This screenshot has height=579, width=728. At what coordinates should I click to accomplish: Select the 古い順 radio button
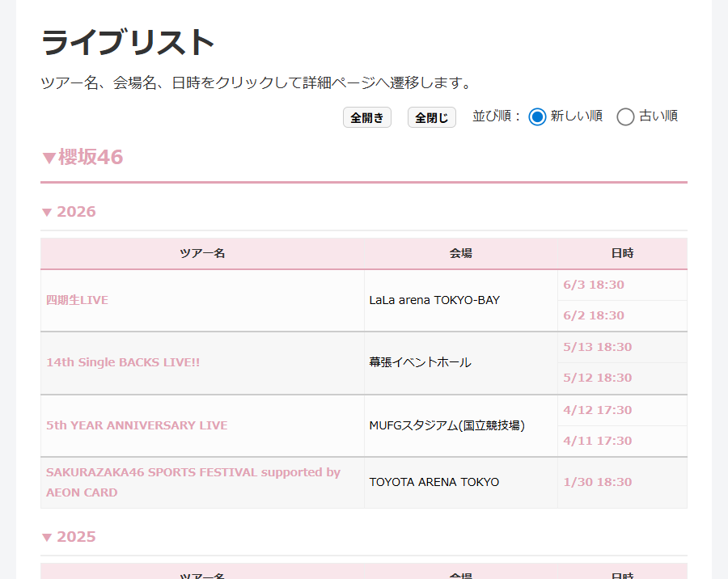pos(625,116)
